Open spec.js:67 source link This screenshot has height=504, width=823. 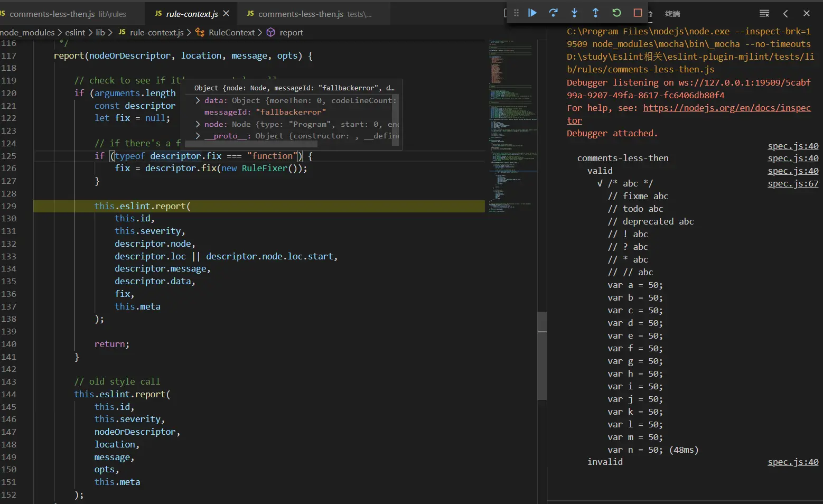792,184
